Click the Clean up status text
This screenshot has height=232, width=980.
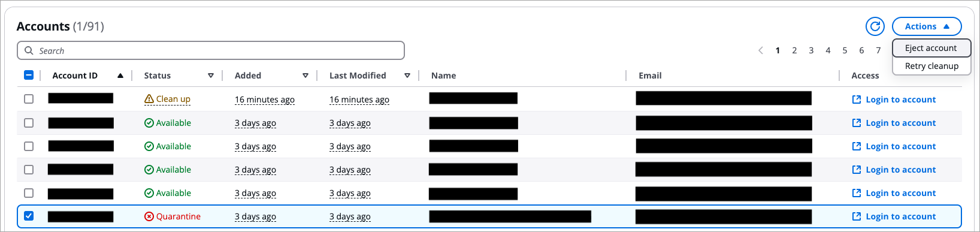tap(173, 99)
